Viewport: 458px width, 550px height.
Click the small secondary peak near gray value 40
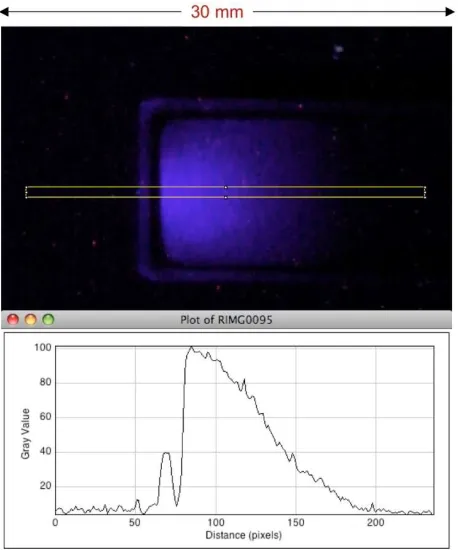coord(167,453)
